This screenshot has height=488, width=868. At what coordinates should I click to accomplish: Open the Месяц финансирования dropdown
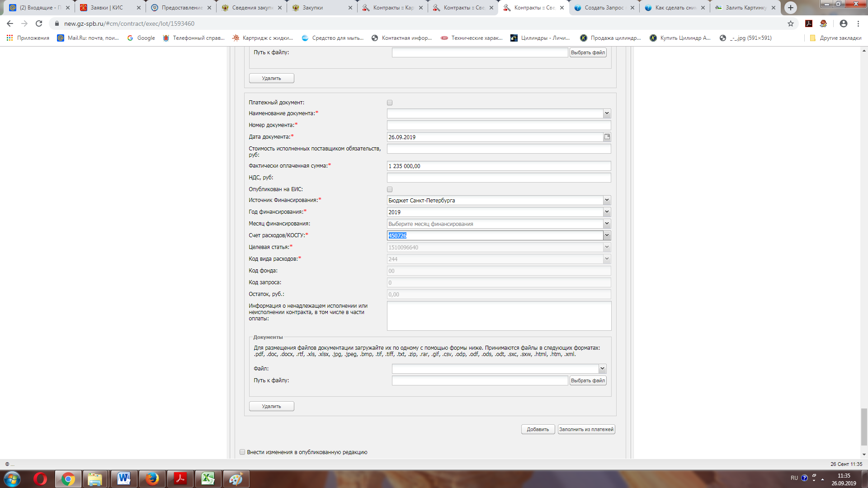607,224
